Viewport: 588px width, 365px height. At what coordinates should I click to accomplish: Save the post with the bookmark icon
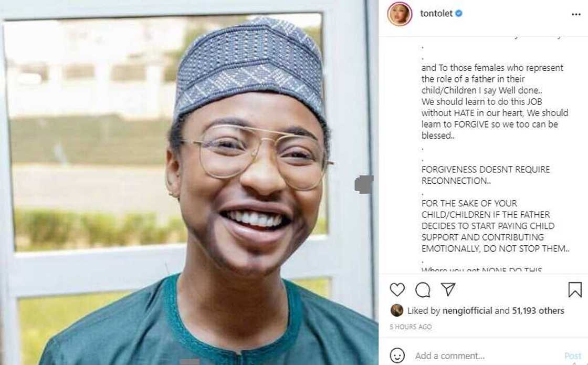[x=575, y=290]
